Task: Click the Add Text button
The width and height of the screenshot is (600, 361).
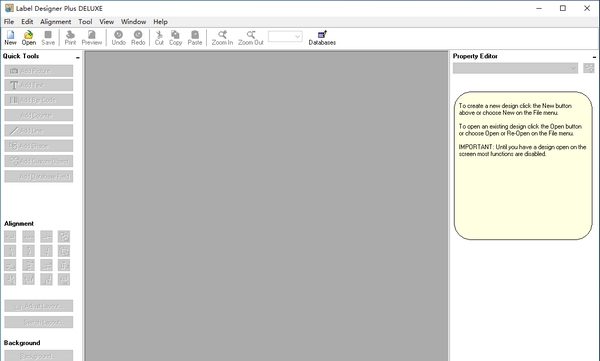Action: [39, 85]
